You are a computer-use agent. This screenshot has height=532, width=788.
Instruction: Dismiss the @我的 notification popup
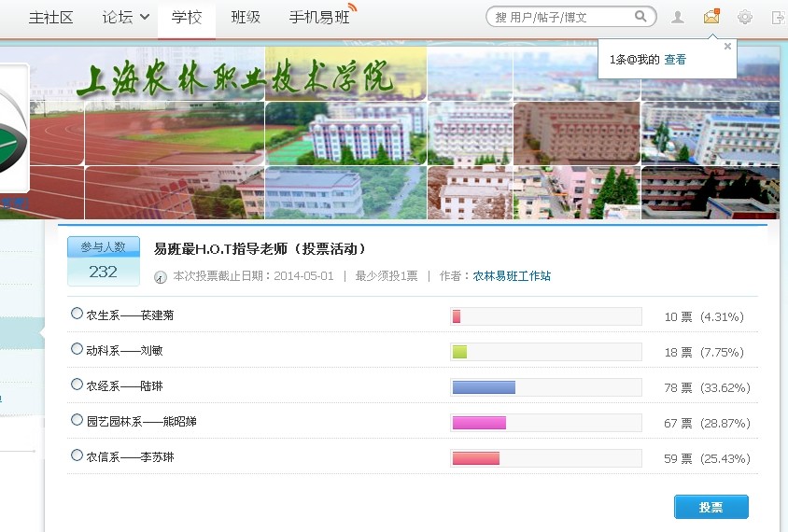click(x=727, y=46)
